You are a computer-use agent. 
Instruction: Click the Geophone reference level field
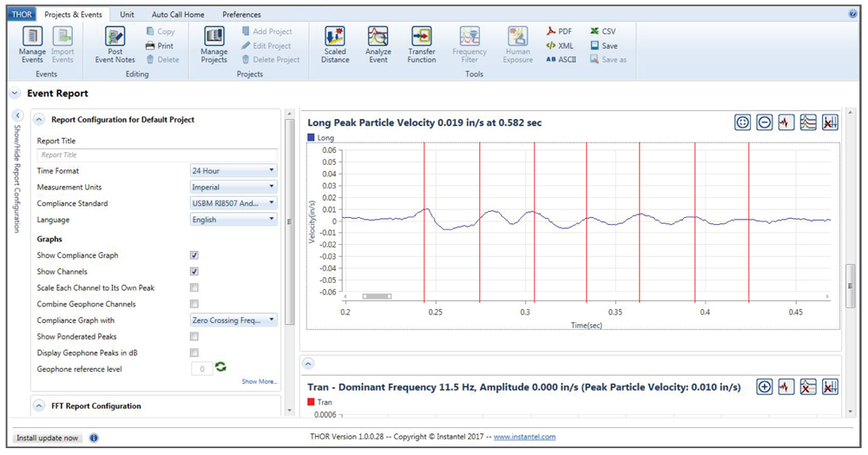[x=202, y=369]
